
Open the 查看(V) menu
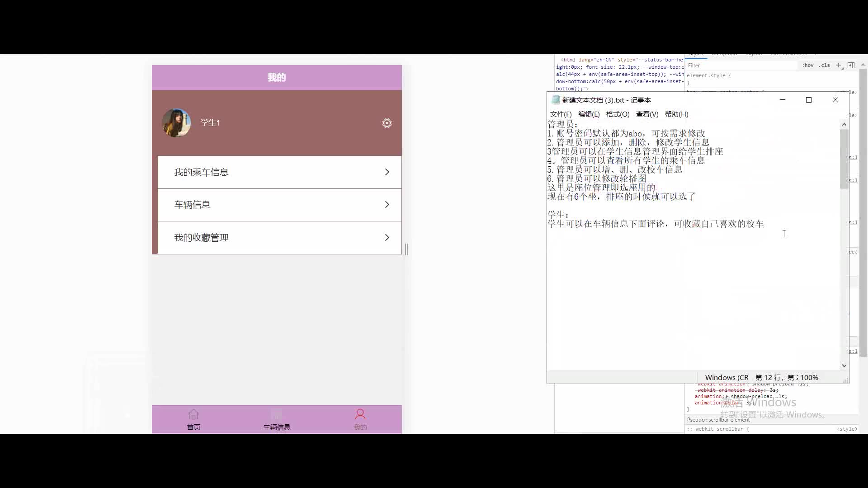point(647,114)
